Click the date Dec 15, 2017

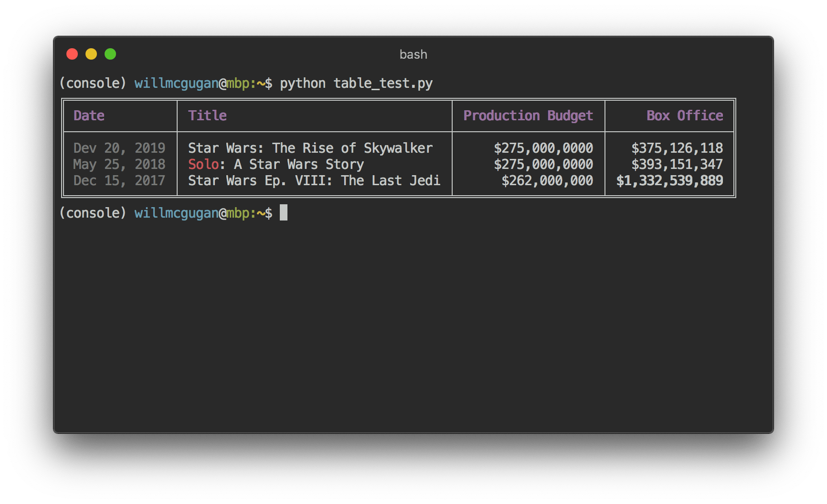tap(119, 180)
